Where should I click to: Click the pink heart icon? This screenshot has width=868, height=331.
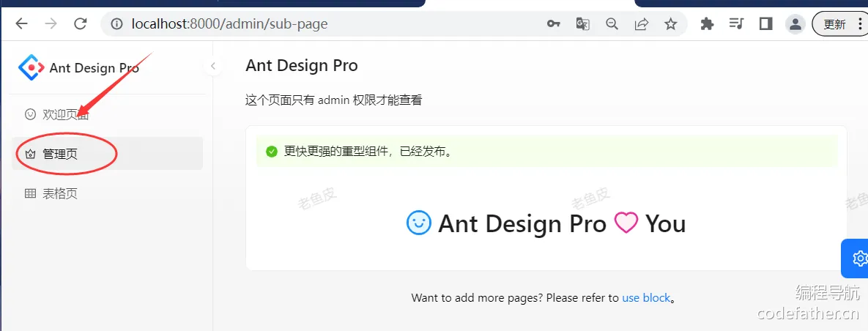tap(626, 223)
